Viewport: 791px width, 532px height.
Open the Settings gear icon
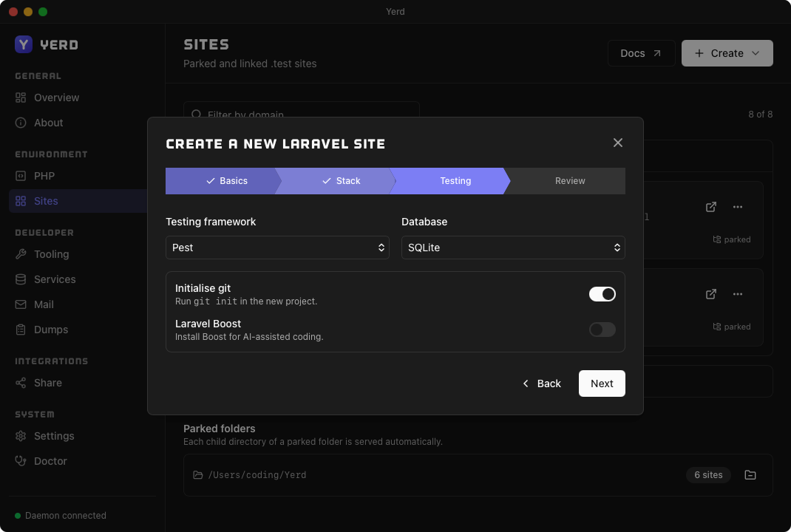(21, 436)
